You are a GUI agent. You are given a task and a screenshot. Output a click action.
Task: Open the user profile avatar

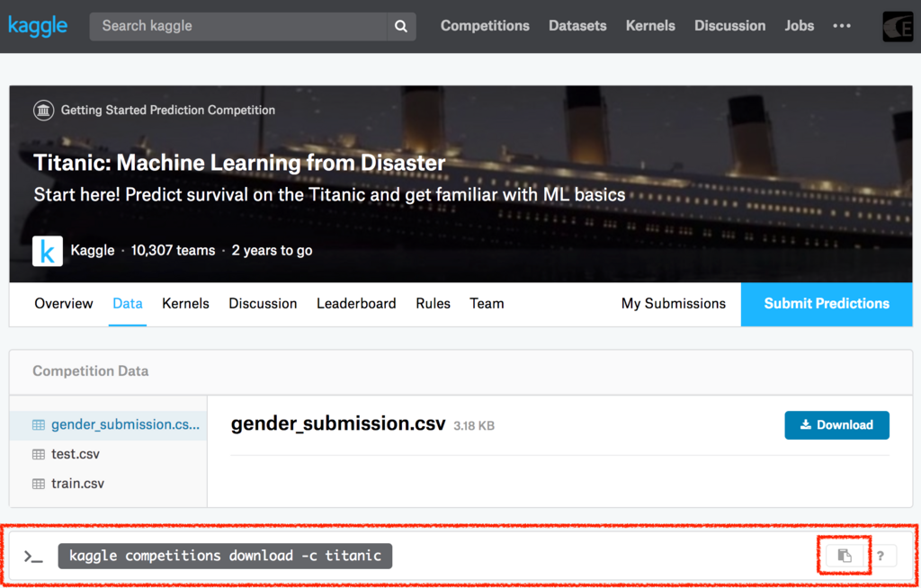898,26
